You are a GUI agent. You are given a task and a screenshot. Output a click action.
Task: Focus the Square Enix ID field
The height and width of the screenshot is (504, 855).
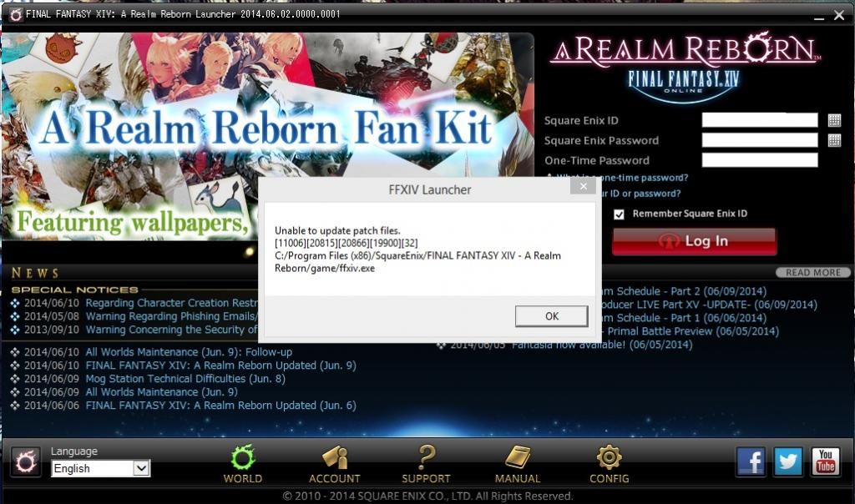click(760, 120)
